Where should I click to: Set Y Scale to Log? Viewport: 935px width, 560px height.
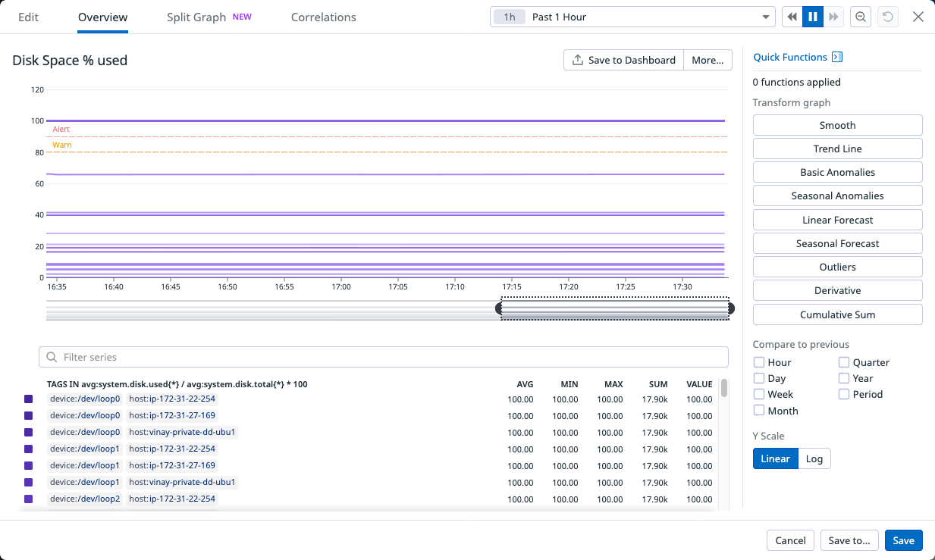(814, 459)
